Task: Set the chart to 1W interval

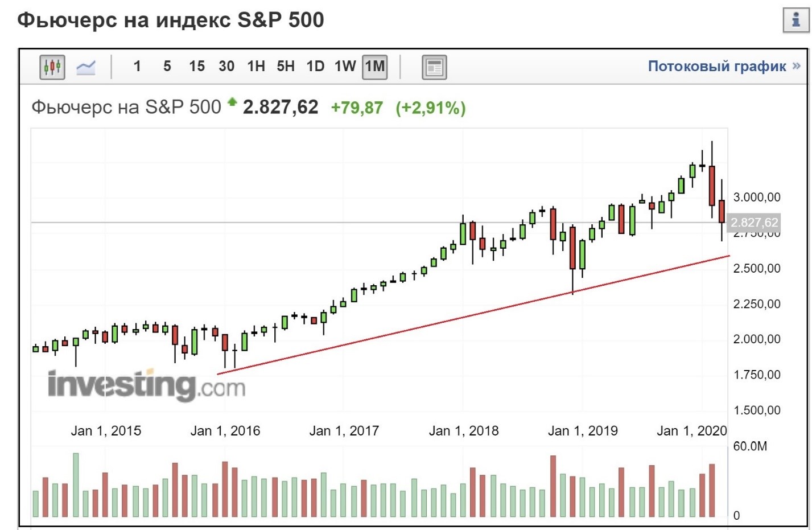Action: coord(345,67)
